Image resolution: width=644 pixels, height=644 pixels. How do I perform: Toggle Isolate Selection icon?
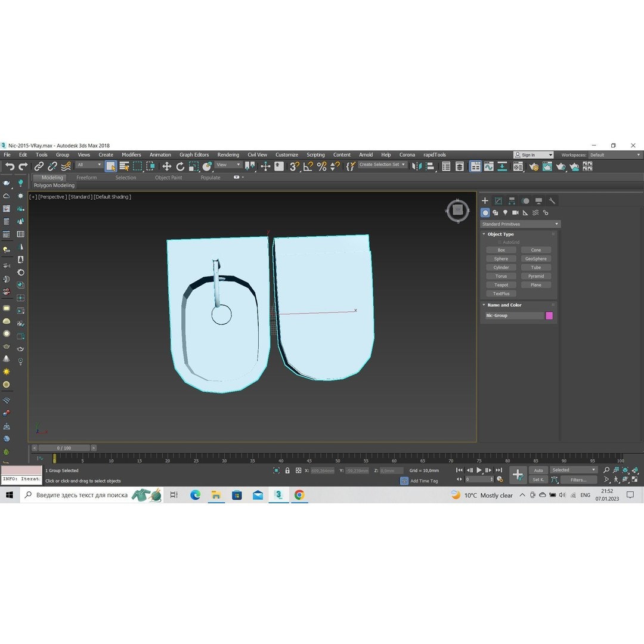coord(277,470)
